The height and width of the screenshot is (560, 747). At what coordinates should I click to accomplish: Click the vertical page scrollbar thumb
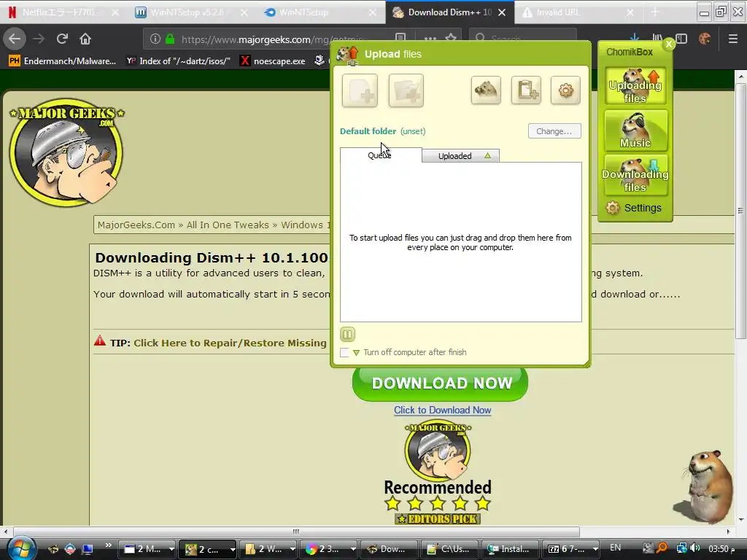click(x=740, y=211)
